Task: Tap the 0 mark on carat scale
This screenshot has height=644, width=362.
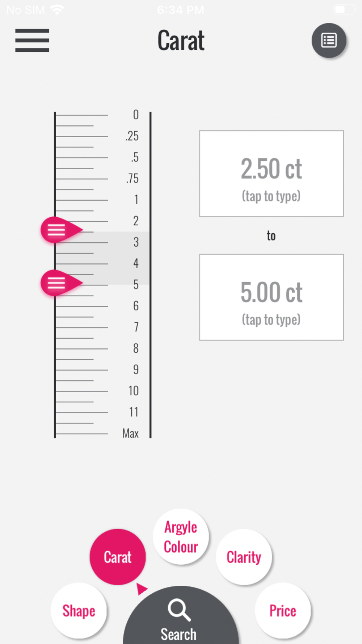Action: pos(136,115)
